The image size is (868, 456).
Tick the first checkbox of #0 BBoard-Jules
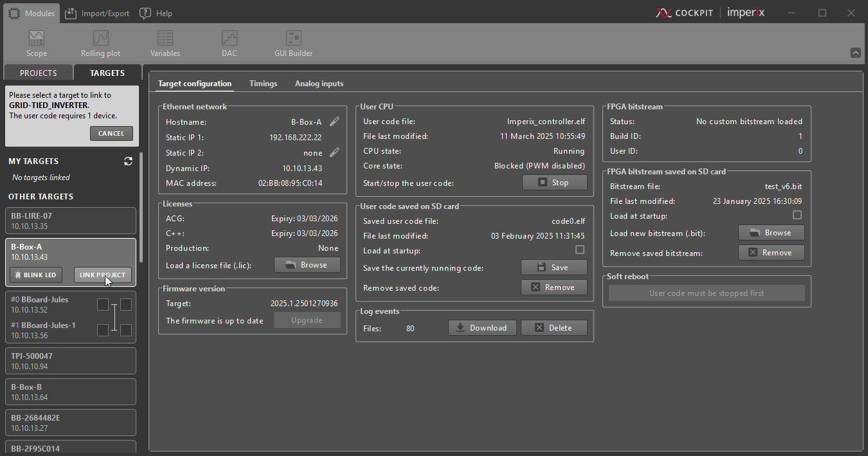point(103,304)
